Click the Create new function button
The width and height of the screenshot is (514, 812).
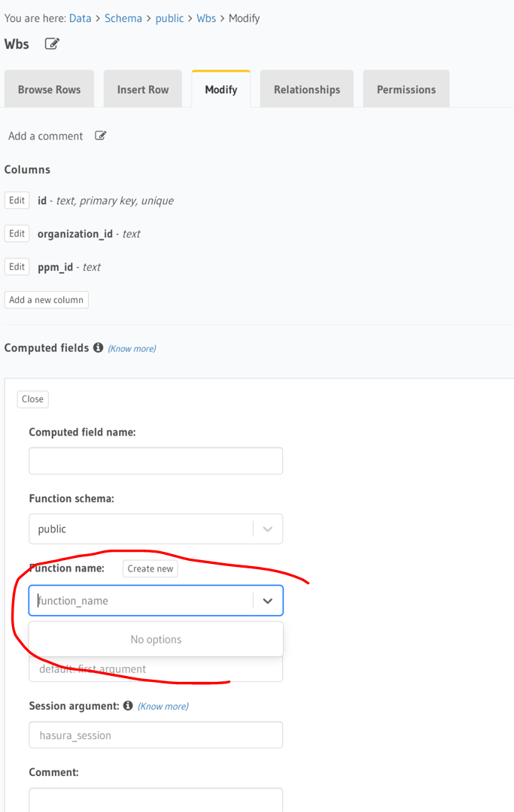[x=151, y=568]
